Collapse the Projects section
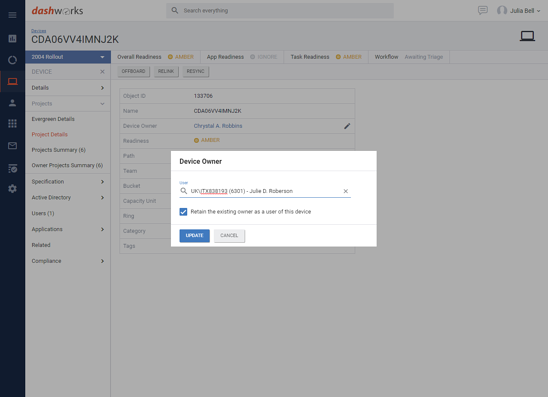Image resolution: width=548 pixels, height=397 pixels. click(x=68, y=104)
